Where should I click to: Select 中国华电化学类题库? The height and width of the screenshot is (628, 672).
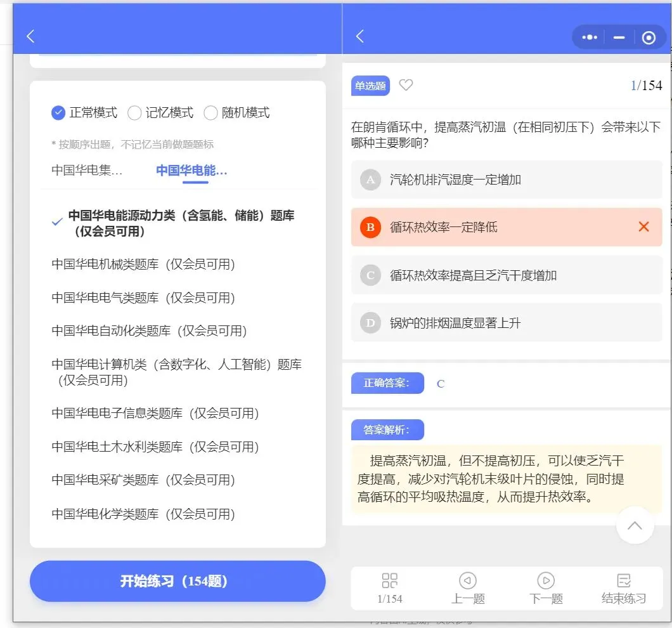[x=143, y=513]
